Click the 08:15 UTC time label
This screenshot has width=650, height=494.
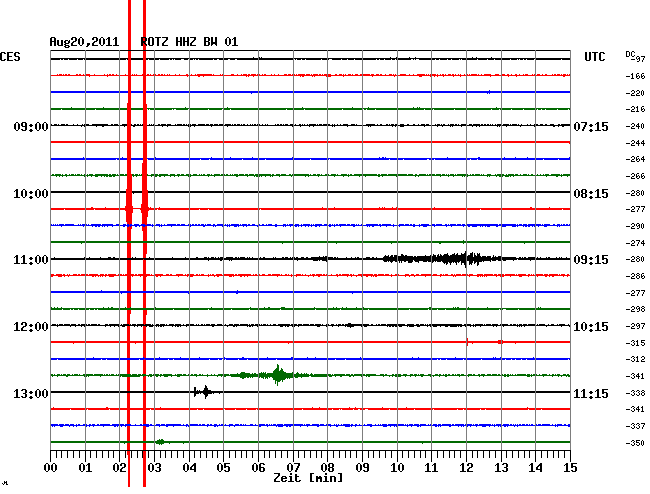(591, 194)
